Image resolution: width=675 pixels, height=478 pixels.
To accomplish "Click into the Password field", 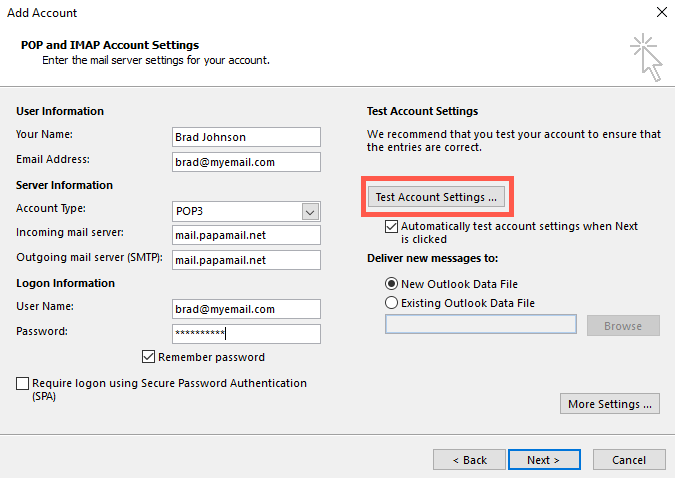I will tap(246, 334).
